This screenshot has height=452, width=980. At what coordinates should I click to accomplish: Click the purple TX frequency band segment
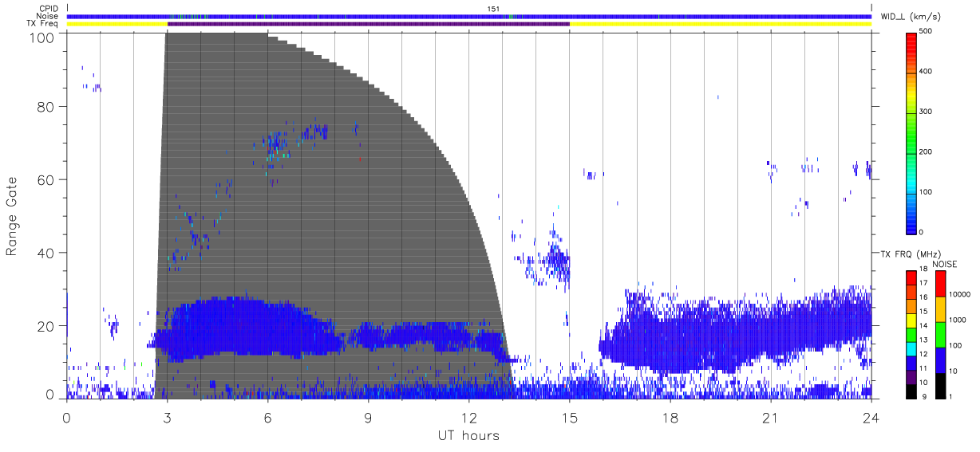pyautogui.click(x=369, y=24)
